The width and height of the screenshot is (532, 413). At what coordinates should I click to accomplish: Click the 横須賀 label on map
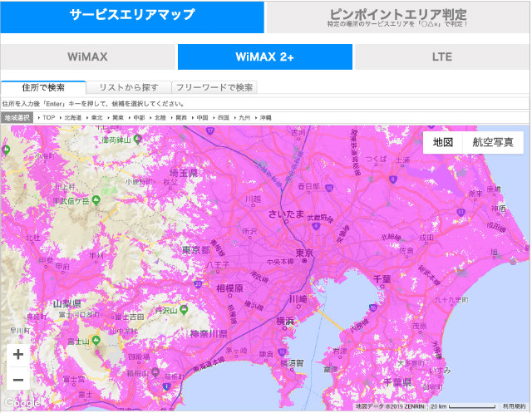point(292,363)
